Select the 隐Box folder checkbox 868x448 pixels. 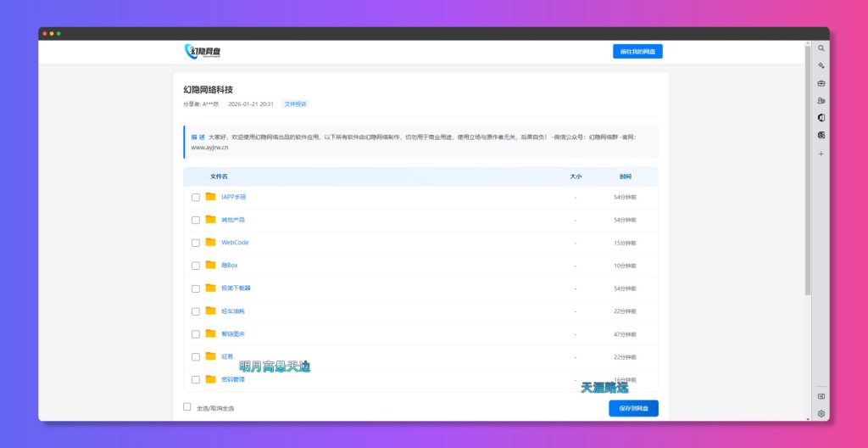click(196, 266)
